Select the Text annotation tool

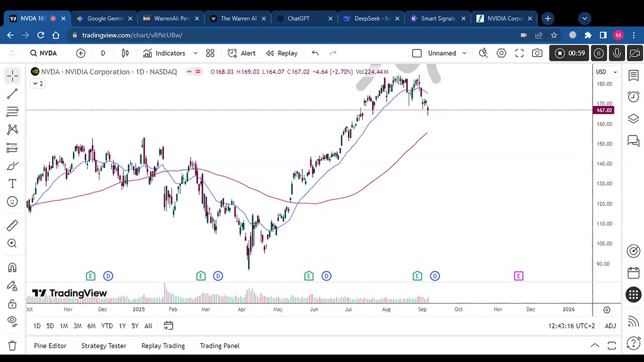click(x=13, y=184)
